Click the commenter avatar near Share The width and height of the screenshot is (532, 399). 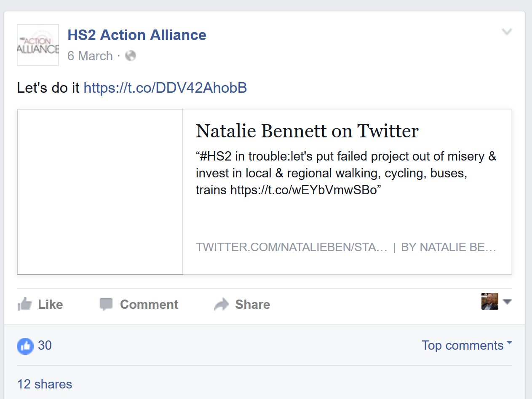489,301
